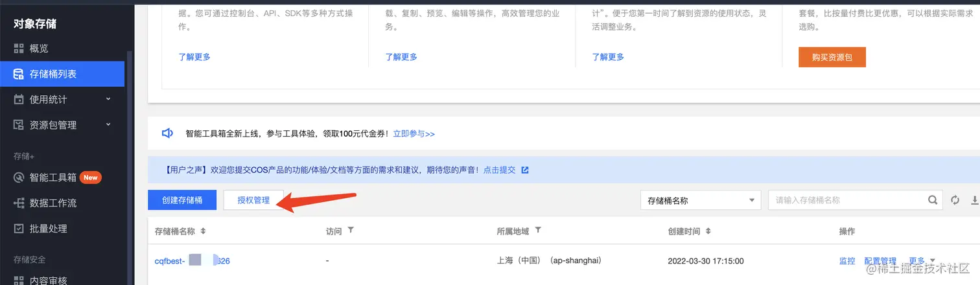Viewport: 980px width, 285px height.
Task: Click the third 了解更多 link
Action: [608, 57]
